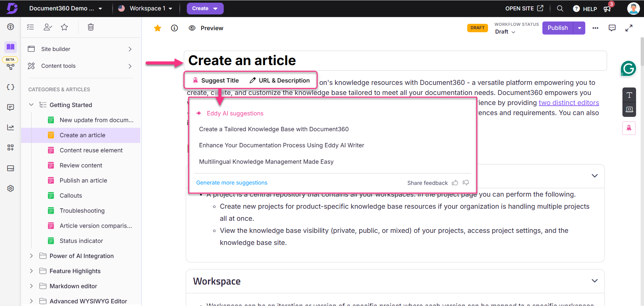The height and width of the screenshot is (306, 644).
Task: Click the thumbs down feedback icon
Action: point(466,183)
